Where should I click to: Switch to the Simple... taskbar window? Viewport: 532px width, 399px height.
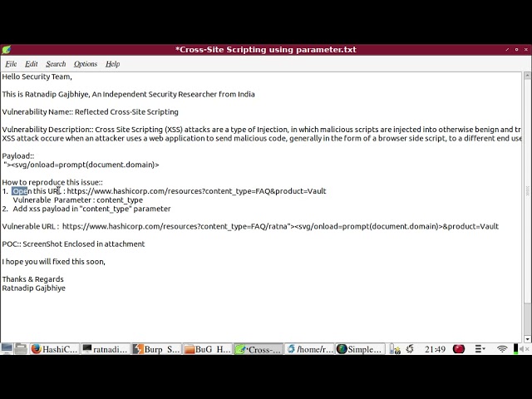pos(360,349)
